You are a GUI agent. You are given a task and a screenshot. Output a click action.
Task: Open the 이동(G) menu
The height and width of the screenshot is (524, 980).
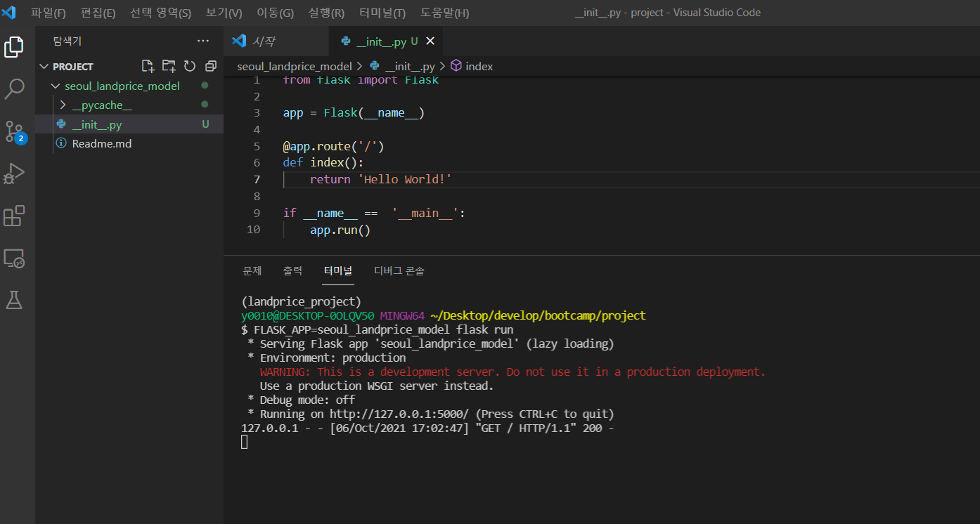pyautogui.click(x=276, y=13)
